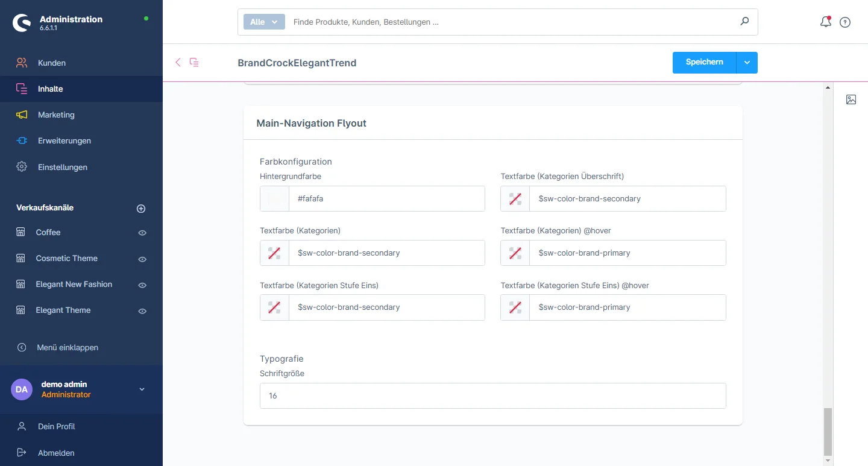Click the back arrow next to theme title

pyautogui.click(x=178, y=62)
